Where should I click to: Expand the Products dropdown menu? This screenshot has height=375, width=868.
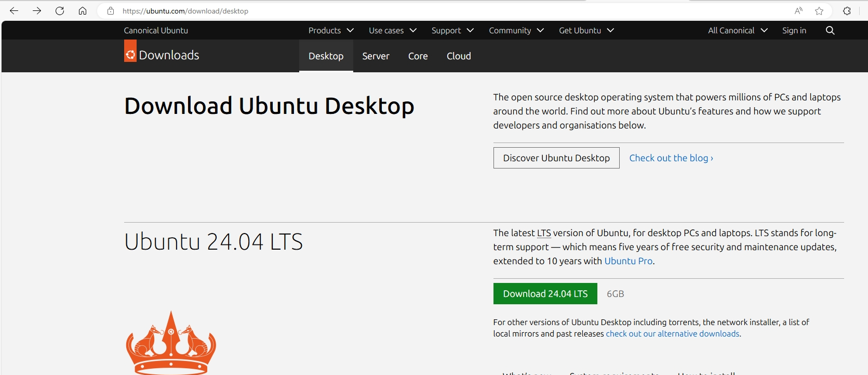331,30
